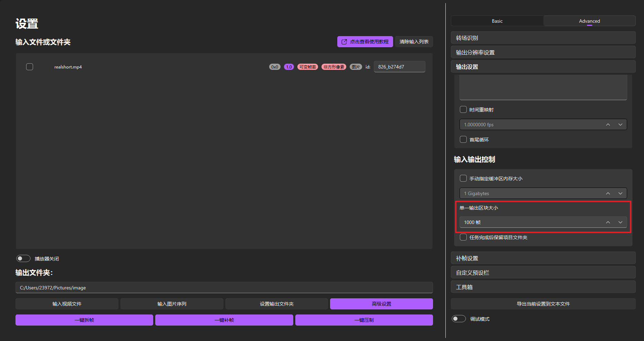Click the 1.0 purple tag
Screen dimensions: 644x341
[x=289, y=67]
